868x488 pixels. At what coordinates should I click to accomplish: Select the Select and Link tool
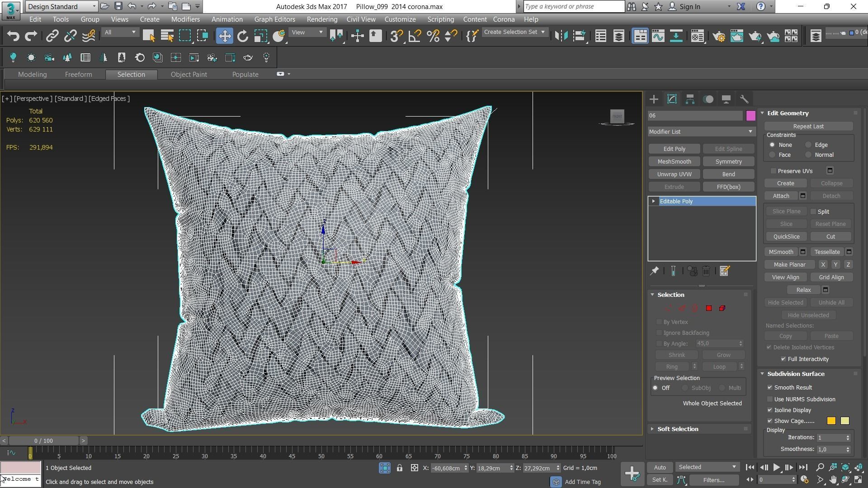52,36
